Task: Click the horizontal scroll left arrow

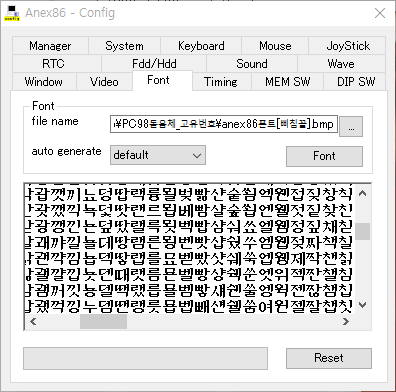Action: 33,322
